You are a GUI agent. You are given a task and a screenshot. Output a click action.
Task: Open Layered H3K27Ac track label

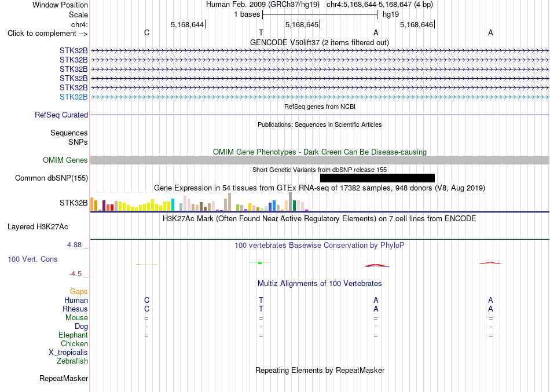point(38,227)
